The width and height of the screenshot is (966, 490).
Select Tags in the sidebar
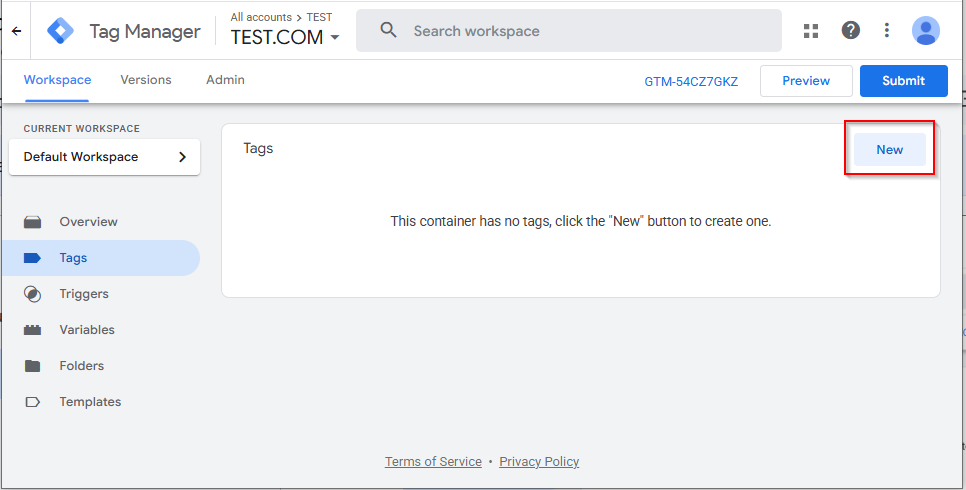tap(101, 258)
